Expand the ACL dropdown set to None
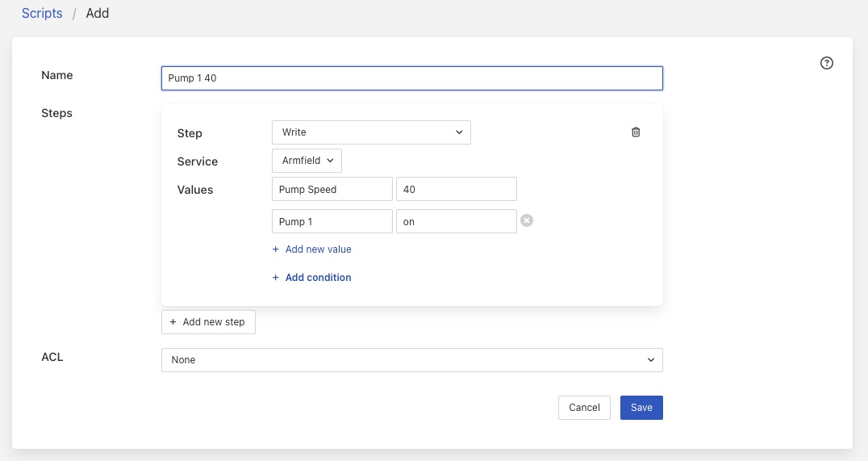Screen dimensions: 868x461 [x=411, y=360]
